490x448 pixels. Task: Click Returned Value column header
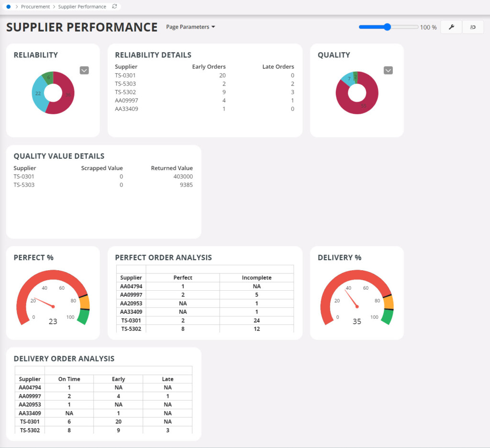tap(172, 168)
